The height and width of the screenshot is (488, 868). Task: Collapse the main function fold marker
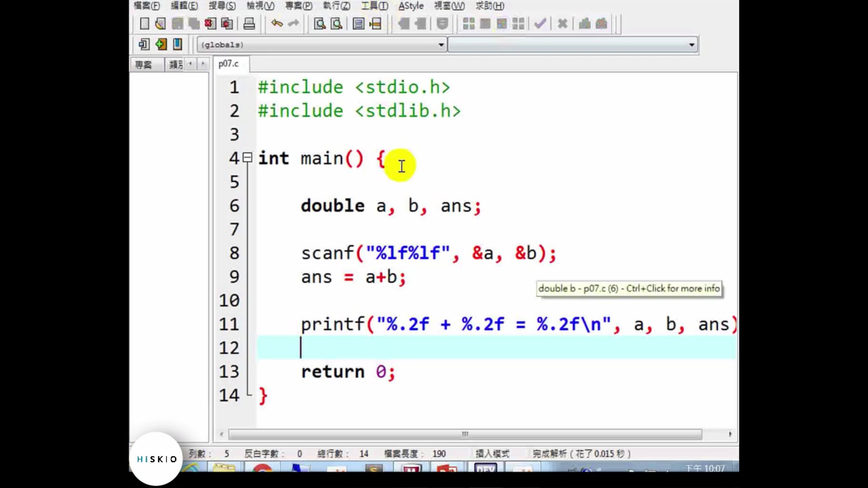pyautogui.click(x=247, y=157)
